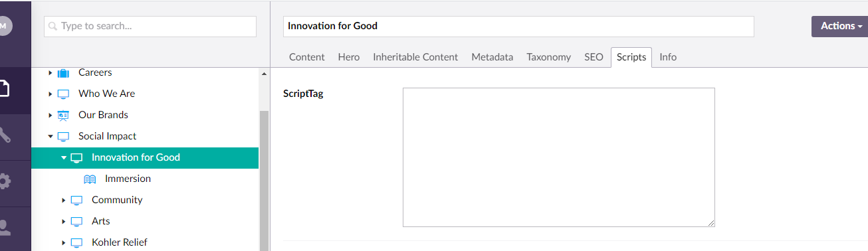Open the SEO tab
The image size is (868, 251).
point(594,57)
